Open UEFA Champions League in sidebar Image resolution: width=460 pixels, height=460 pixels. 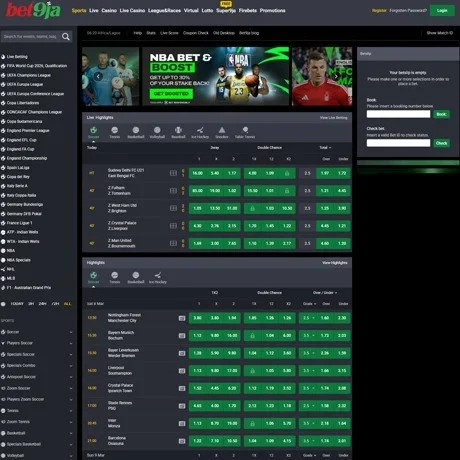(29, 75)
